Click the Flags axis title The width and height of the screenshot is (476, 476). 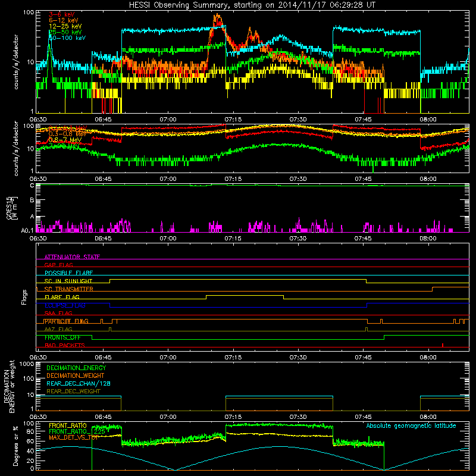pyautogui.click(x=24, y=297)
